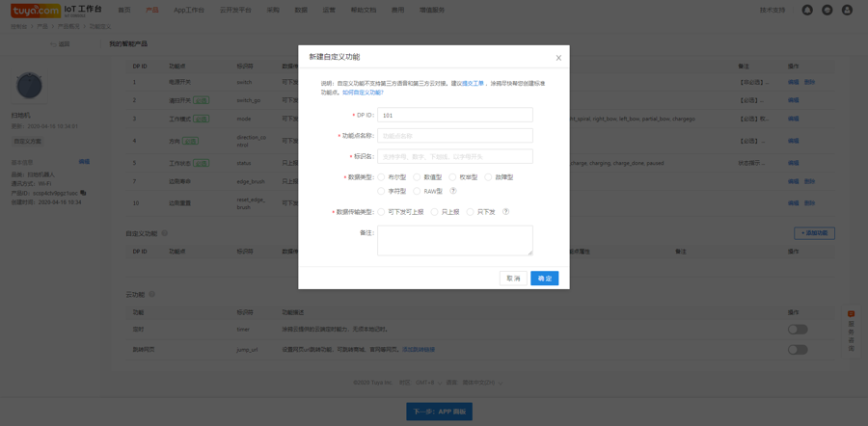868x426 pixels.
Task: Open 运营 in top navigation
Action: pos(330,10)
